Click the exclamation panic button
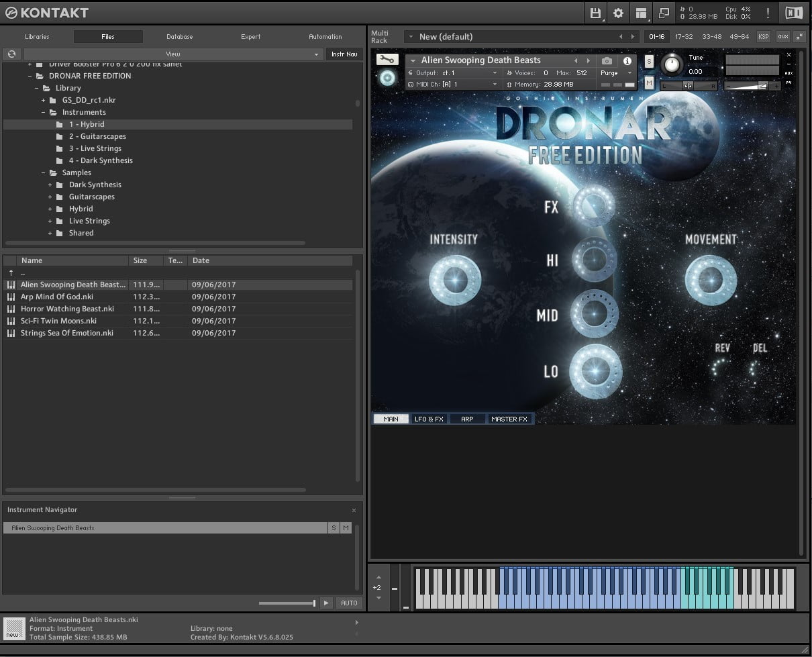 click(x=768, y=13)
